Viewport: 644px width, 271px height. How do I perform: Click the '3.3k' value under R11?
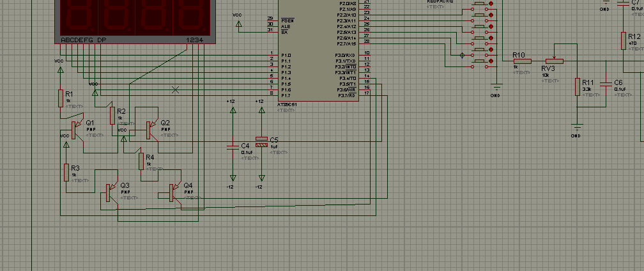pos(586,89)
